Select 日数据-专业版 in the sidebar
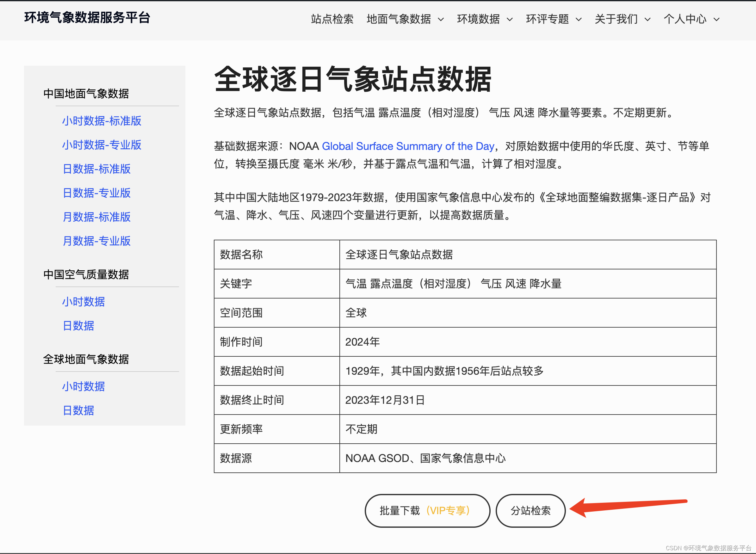Viewport: 756px width, 554px height. coord(96,193)
